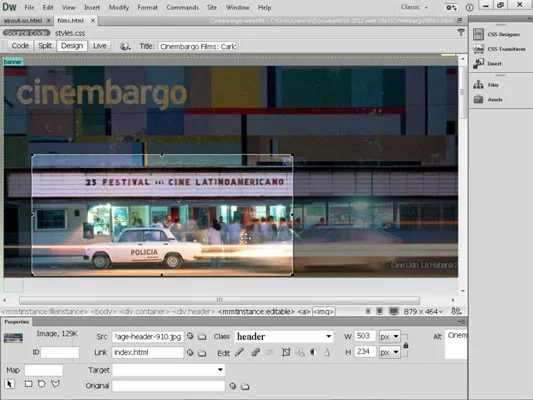Open the width px unit dropdown
The width and height of the screenshot is (533, 400).
tap(390, 336)
